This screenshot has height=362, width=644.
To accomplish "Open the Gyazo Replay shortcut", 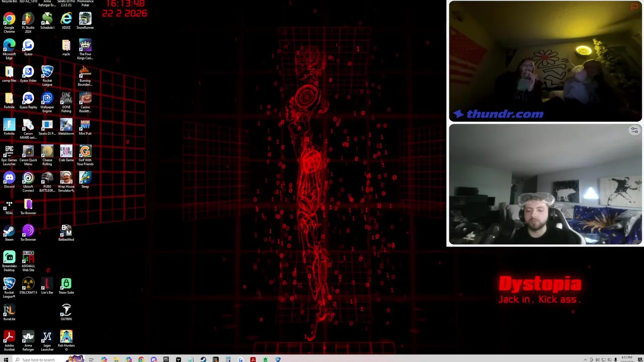I will 28,101.
